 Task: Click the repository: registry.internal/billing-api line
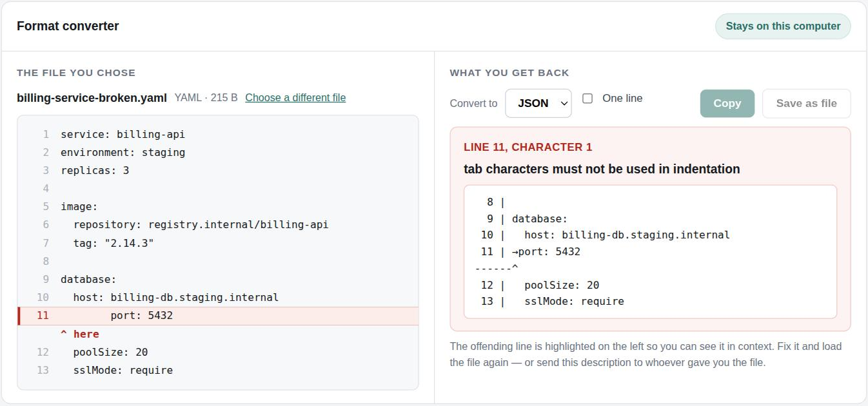pyautogui.click(x=201, y=225)
